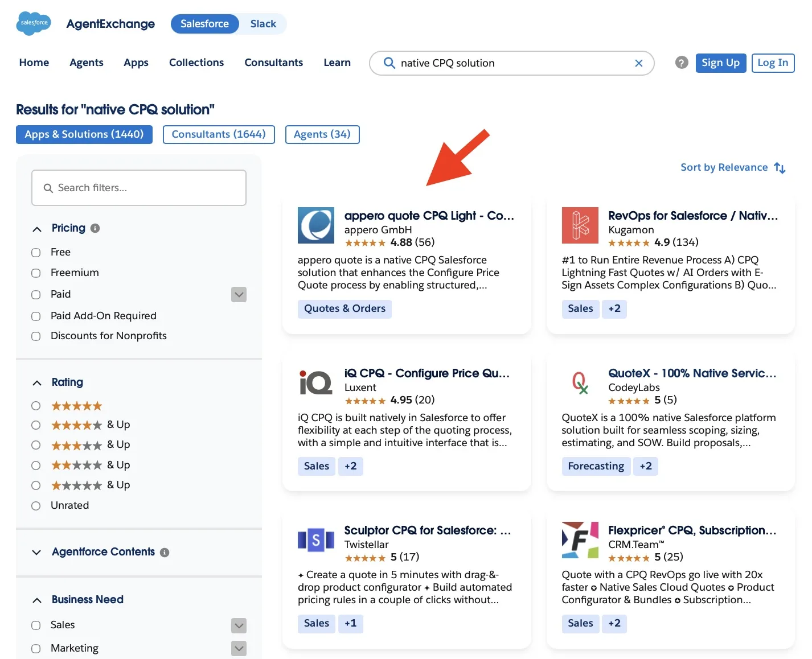812x659 pixels.
Task: Select Consultants (1644) results tab
Action: coord(219,134)
